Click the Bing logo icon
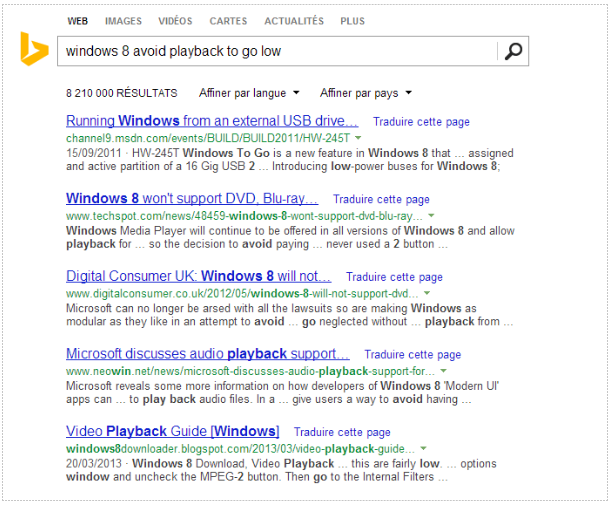Screen dimensions: 613x505 pos(34,49)
